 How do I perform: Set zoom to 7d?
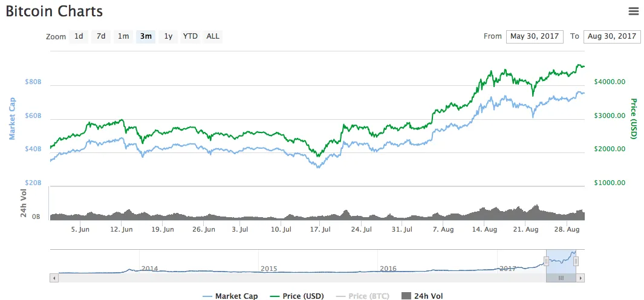pyautogui.click(x=101, y=36)
